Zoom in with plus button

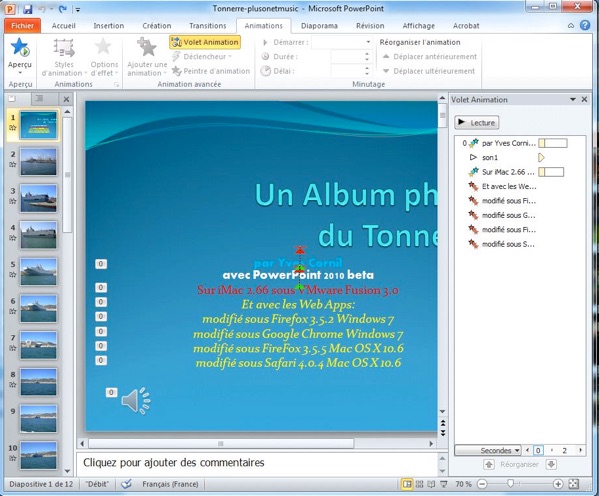[x=558, y=484]
